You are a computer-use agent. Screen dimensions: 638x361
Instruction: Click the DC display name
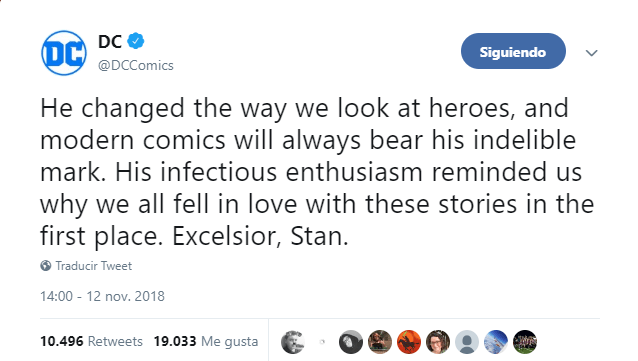110,42
